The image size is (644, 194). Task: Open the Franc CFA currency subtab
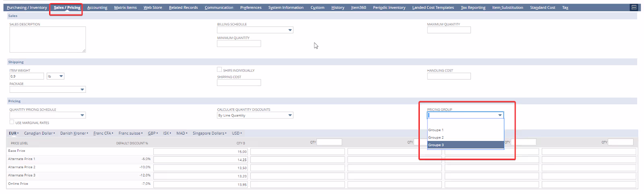(x=103, y=133)
